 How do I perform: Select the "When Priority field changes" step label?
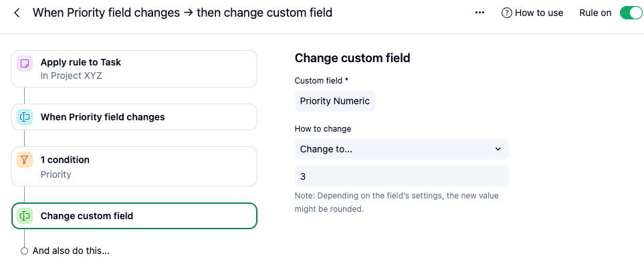coord(102,117)
